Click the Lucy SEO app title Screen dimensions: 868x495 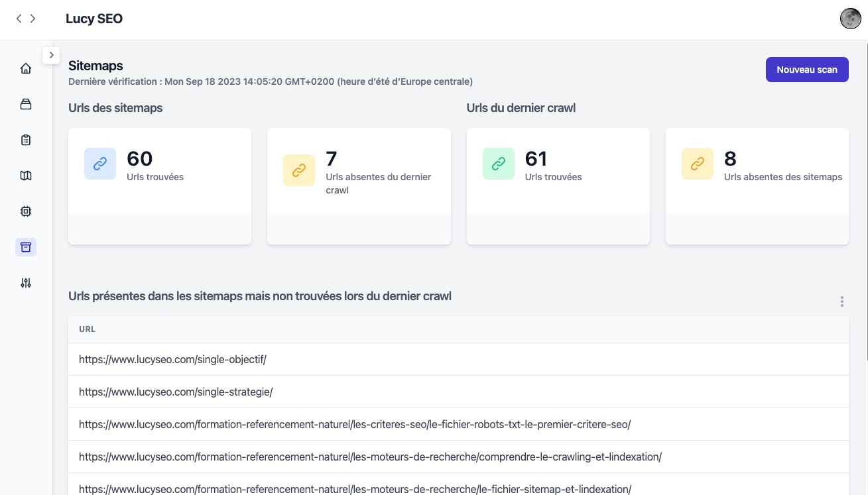[x=94, y=19]
